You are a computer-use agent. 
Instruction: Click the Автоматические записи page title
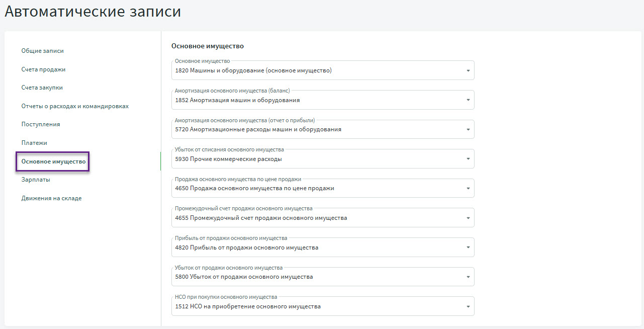[x=93, y=12]
